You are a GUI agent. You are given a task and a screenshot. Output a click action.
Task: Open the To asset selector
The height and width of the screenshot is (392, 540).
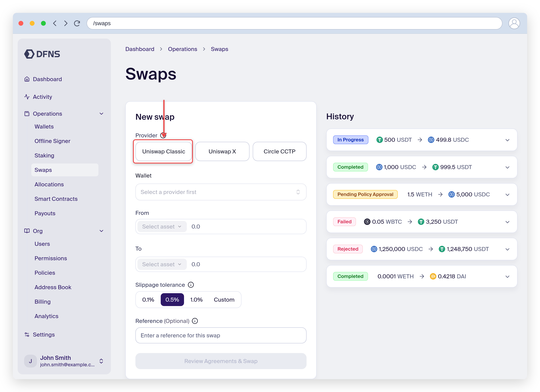pyautogui.click(x=162, y=264)
